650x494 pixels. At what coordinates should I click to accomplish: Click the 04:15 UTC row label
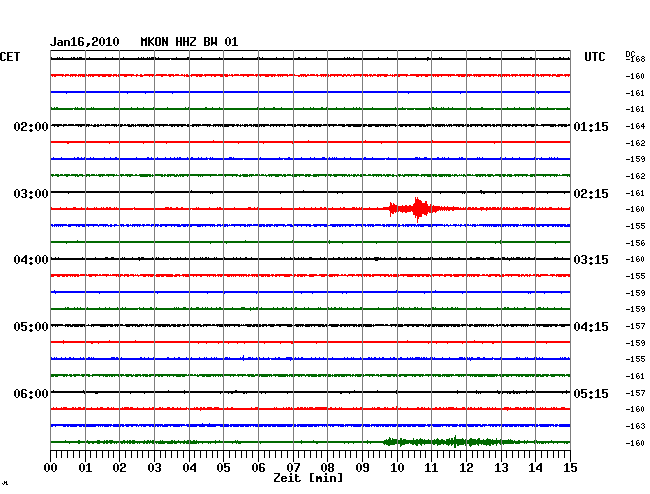pos(591,327)
